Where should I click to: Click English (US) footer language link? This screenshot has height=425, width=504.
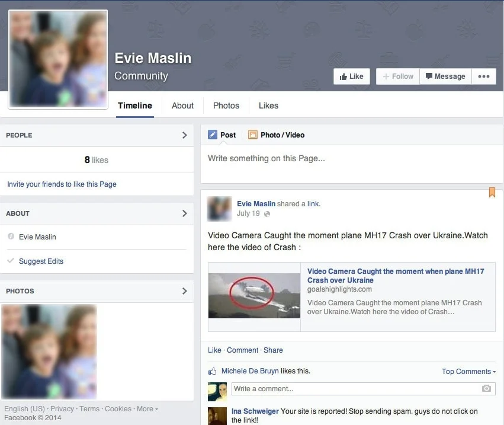pos(24,409)
